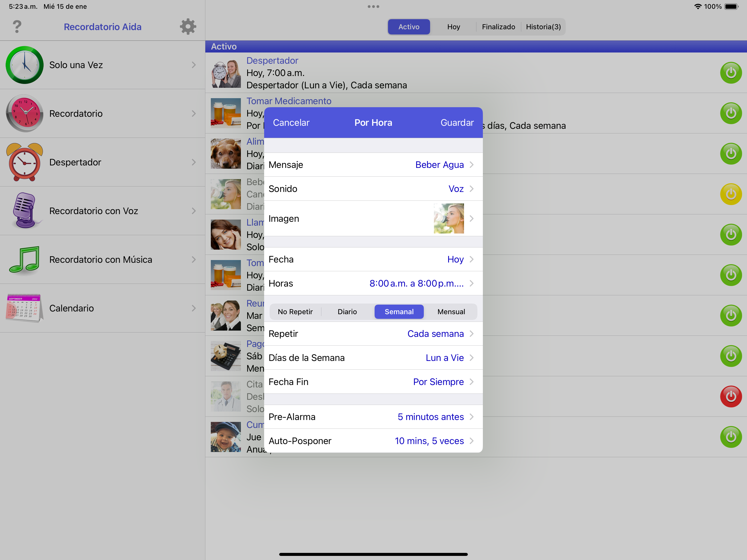Select the green music note icon
The height and width of the screenshot is (560, 747).
(25, 259)
